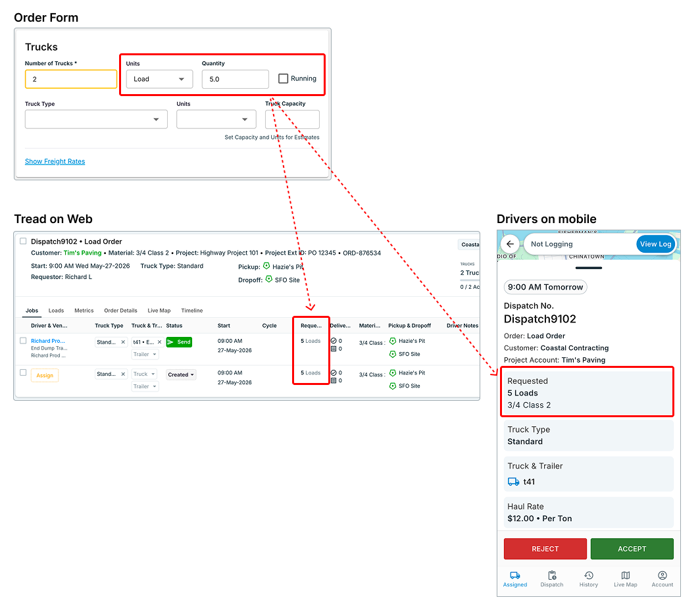Click the Cycle column header
This screenshot has height=612, width=700.
coord(269,326)
